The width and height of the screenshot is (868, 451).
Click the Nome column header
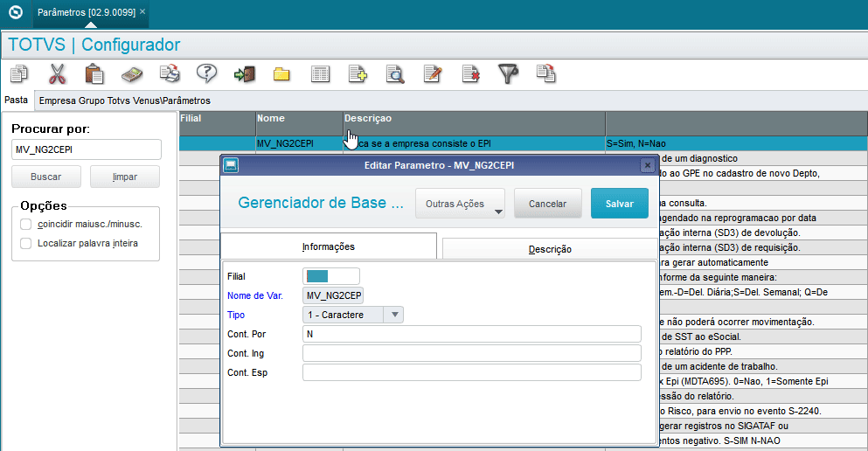point(299,123)
